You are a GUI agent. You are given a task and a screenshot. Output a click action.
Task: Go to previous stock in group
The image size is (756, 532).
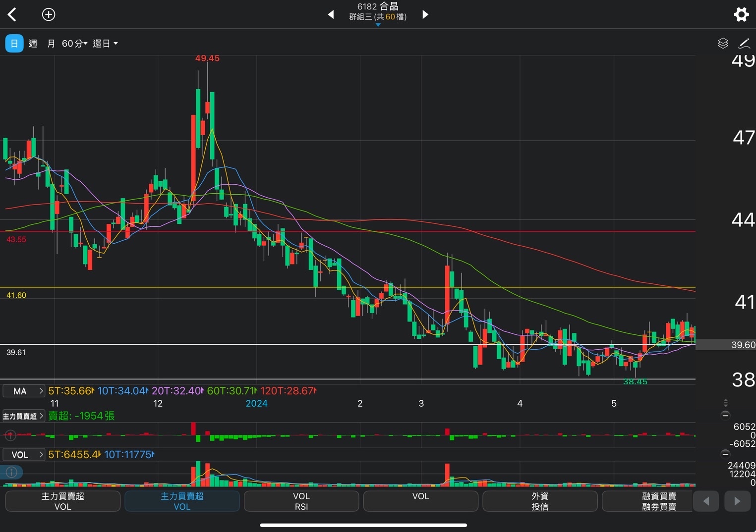(x=331, y=15)
